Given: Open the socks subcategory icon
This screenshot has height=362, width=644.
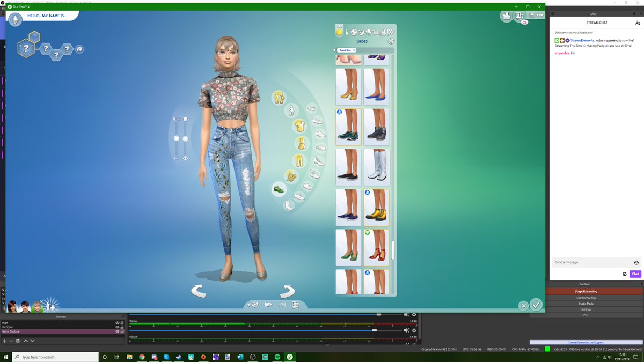Looking at the screenshot, I should pos(289,205).
